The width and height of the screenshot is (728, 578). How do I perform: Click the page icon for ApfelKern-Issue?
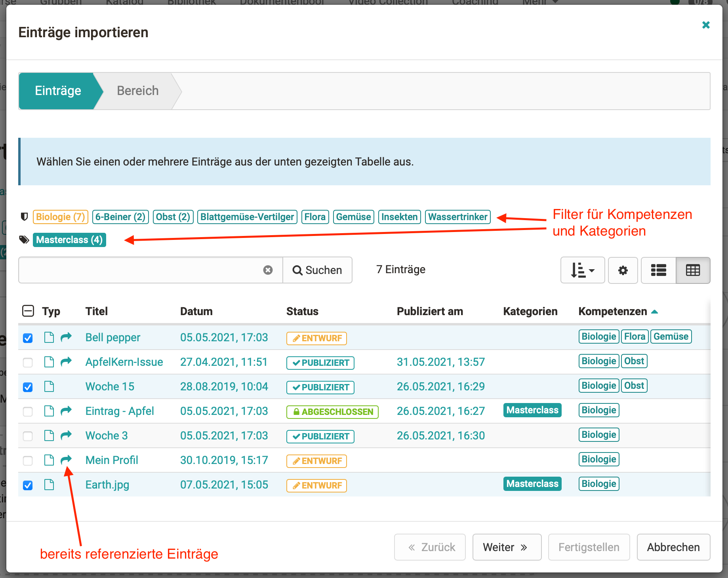click(x=49, y=362)
